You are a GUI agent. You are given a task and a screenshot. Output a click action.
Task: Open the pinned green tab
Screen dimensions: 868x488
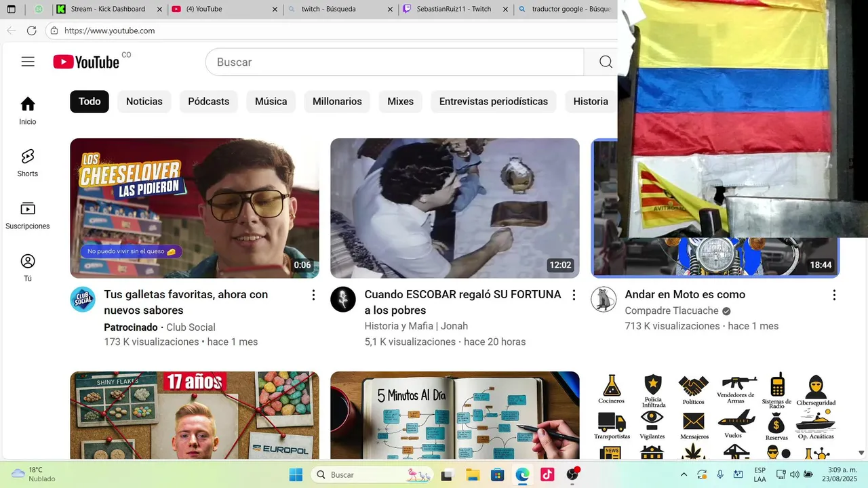click(39, 9)
